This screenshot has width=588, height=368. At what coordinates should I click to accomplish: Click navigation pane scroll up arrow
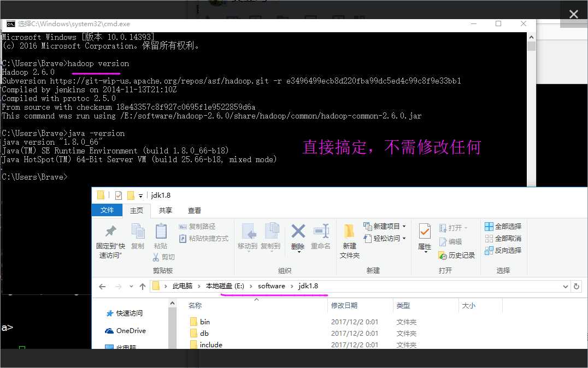click(x=173, y=304)
